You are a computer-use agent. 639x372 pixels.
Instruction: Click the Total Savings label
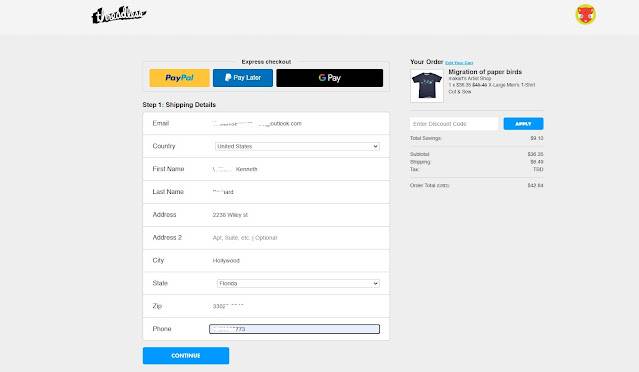tap(425, 139)
